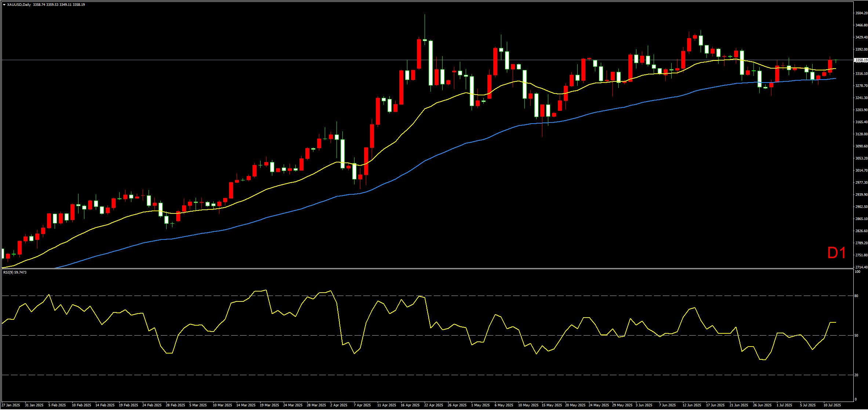Click the 2902.50 level on the price scale
The width and height of the screenshot is (868, 410).
pyautogui.click(x=861, y=207)
